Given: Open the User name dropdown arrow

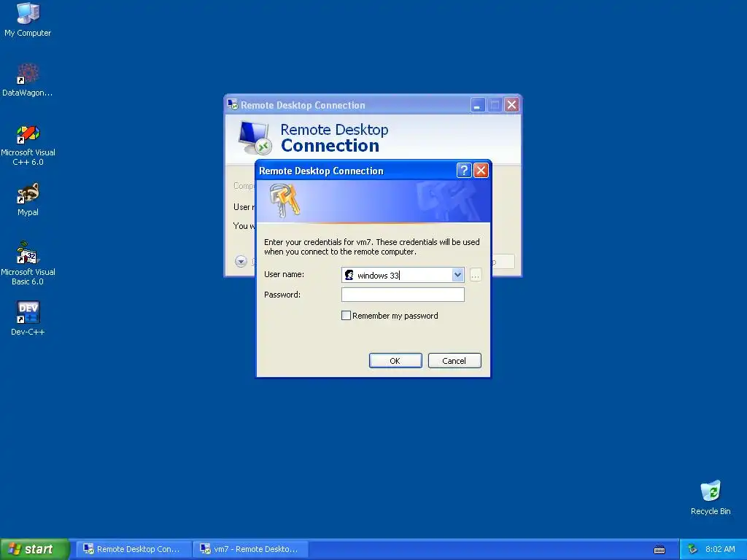Looking at the screenshot, I should coord(457,275).
